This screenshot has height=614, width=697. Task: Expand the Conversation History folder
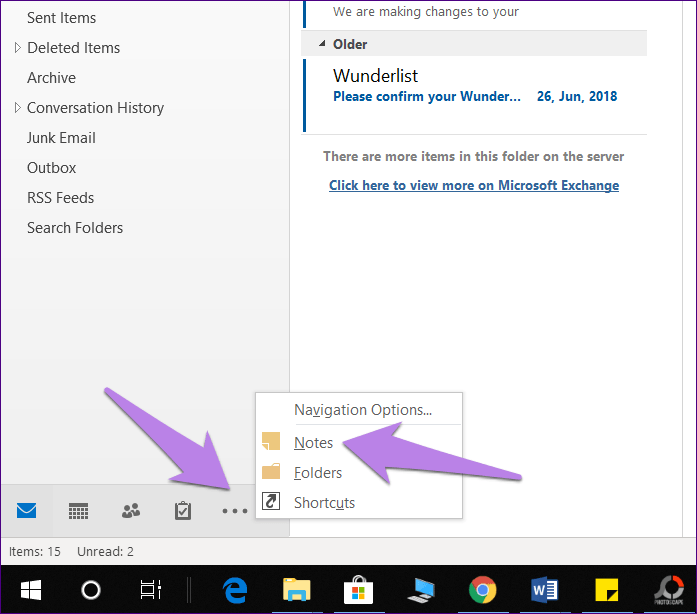pos(17,108)
